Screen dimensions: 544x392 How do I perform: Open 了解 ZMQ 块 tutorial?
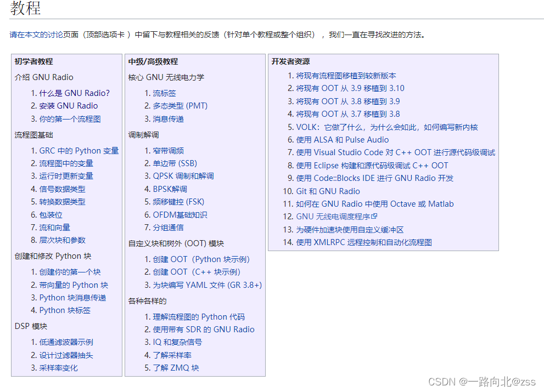point(176,368)
